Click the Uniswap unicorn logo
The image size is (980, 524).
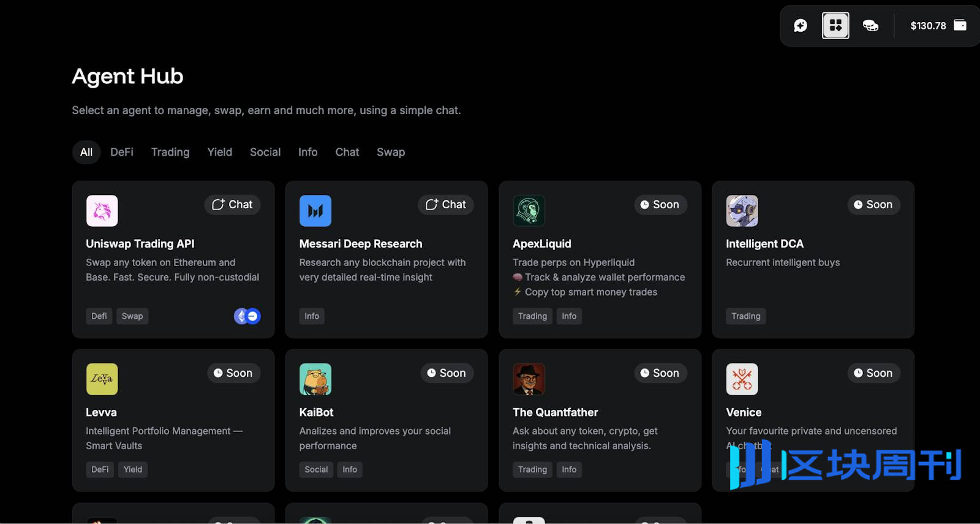[102, 211]
